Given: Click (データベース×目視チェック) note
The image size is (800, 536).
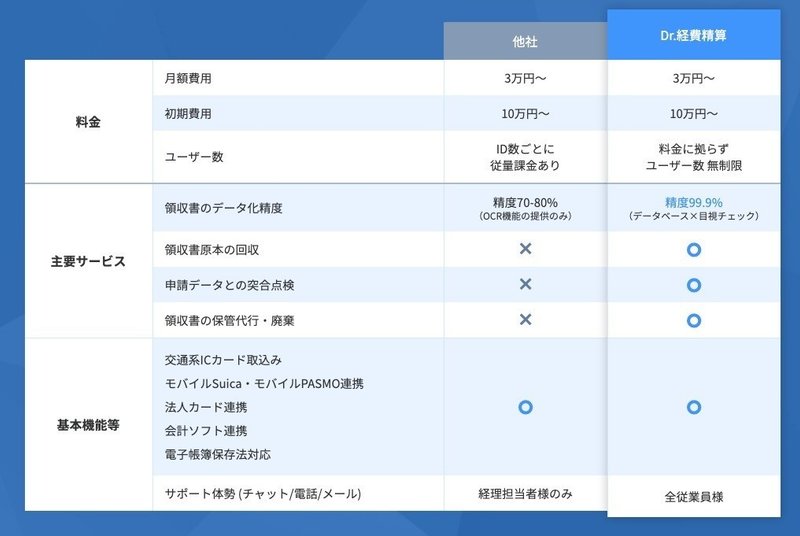Looking at the screenshot, I should coord(693,216).
